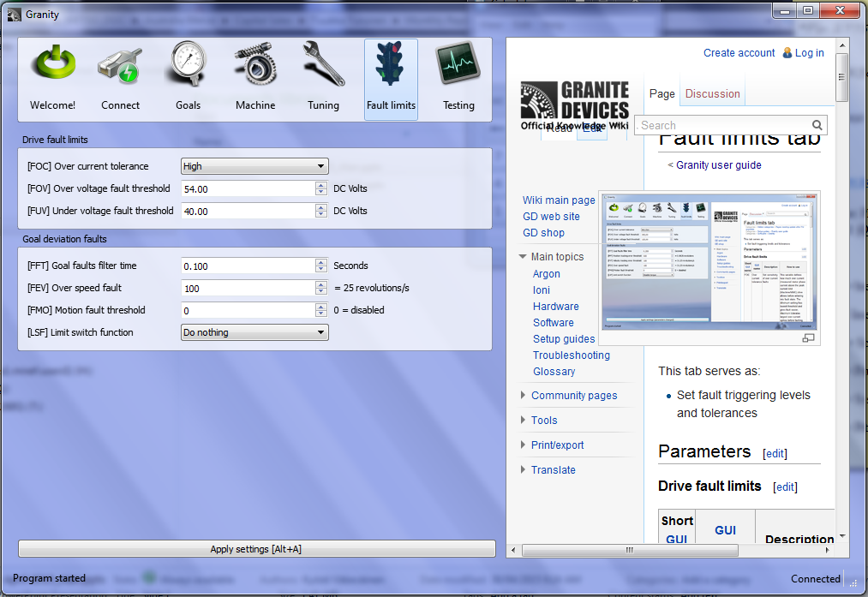
Task: Open the Log in link
Action: coord(810,52)
